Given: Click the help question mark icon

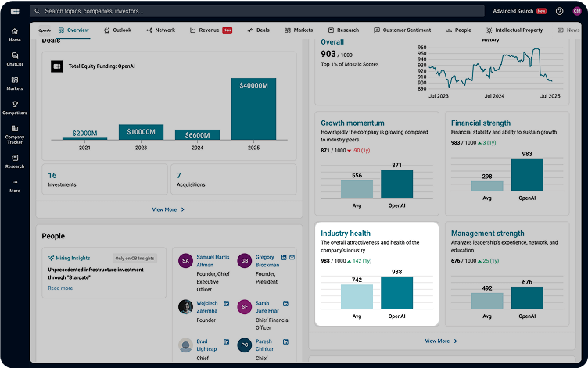Looking at the screenshot, I should 559,11.
